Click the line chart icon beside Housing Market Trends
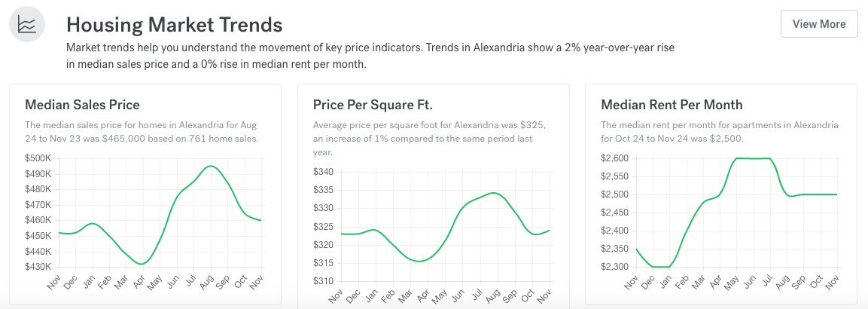 pos(27,25)
